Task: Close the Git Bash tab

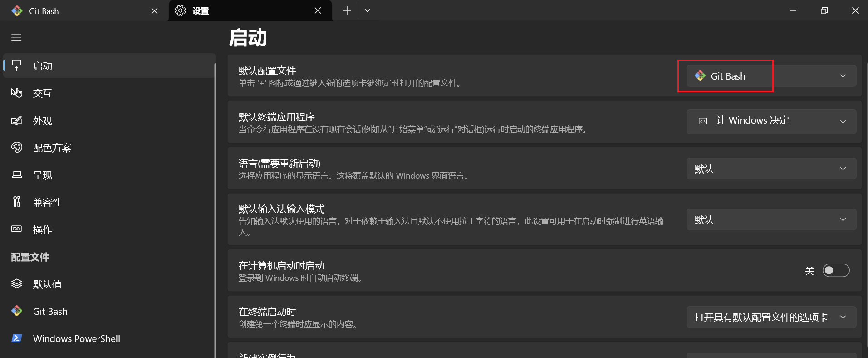Action: tap(155, 11)
